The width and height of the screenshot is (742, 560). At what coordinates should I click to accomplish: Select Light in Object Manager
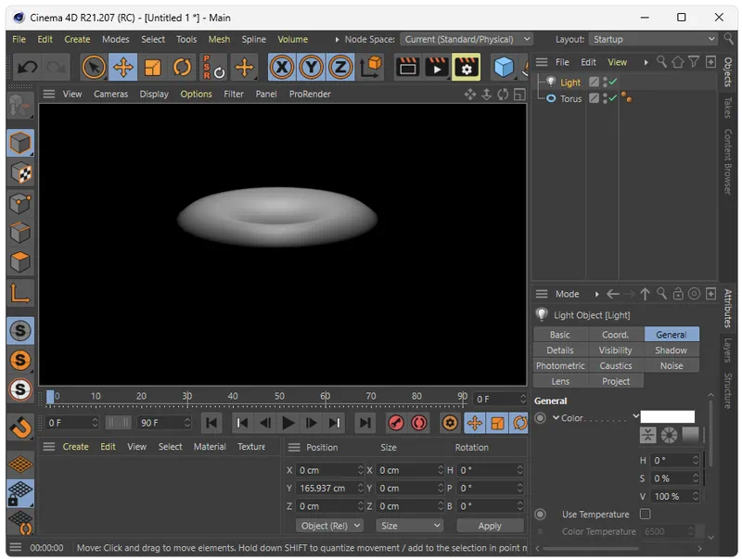pos(570,83)
